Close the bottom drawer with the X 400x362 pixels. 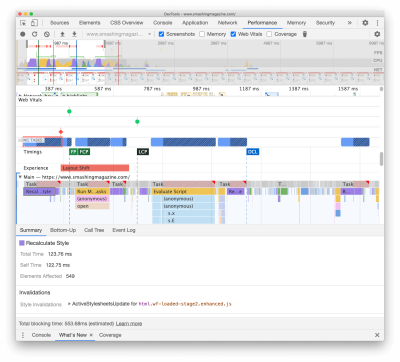(377, 335)
